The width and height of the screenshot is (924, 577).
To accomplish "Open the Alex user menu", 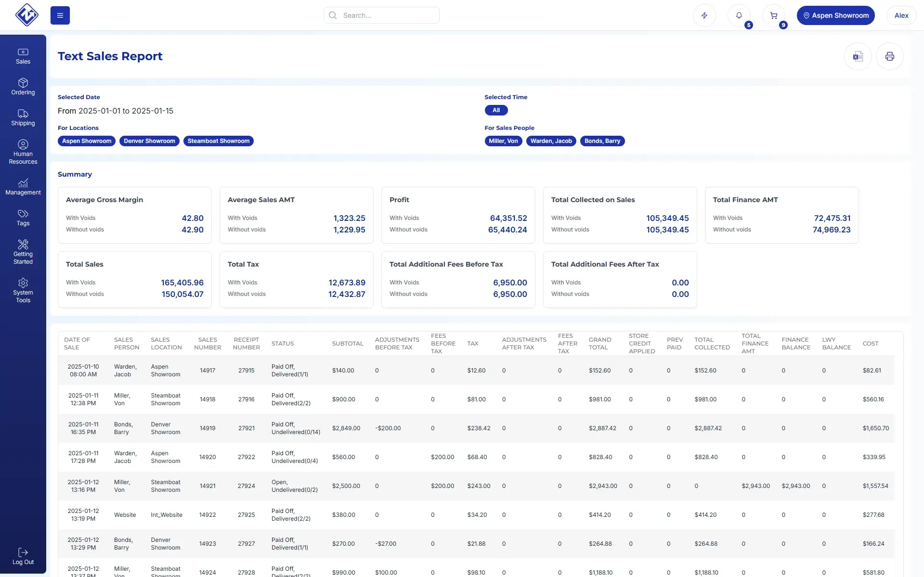I will pos(901,15).
